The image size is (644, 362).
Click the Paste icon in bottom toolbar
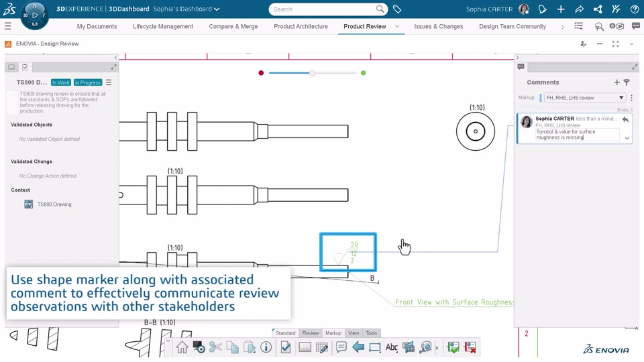249,347
